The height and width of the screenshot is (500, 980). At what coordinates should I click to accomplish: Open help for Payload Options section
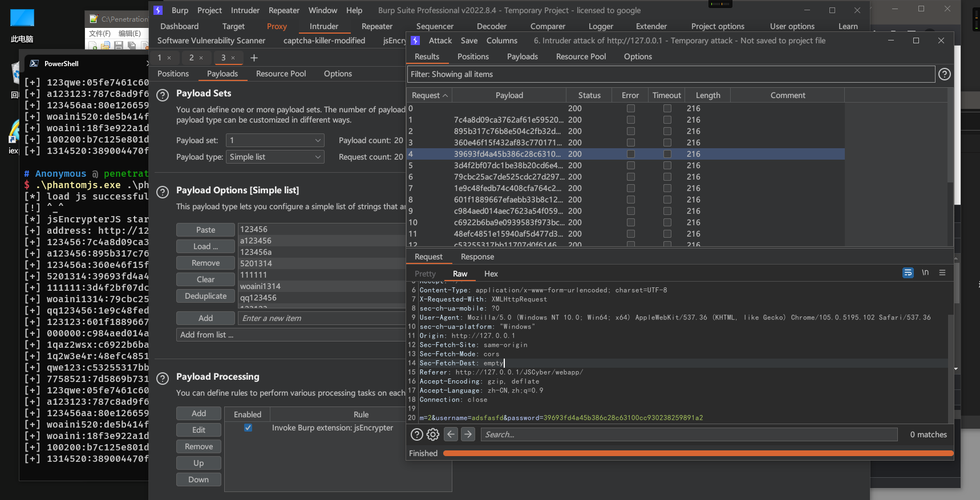pyautogui.click(x=163, y=192)
